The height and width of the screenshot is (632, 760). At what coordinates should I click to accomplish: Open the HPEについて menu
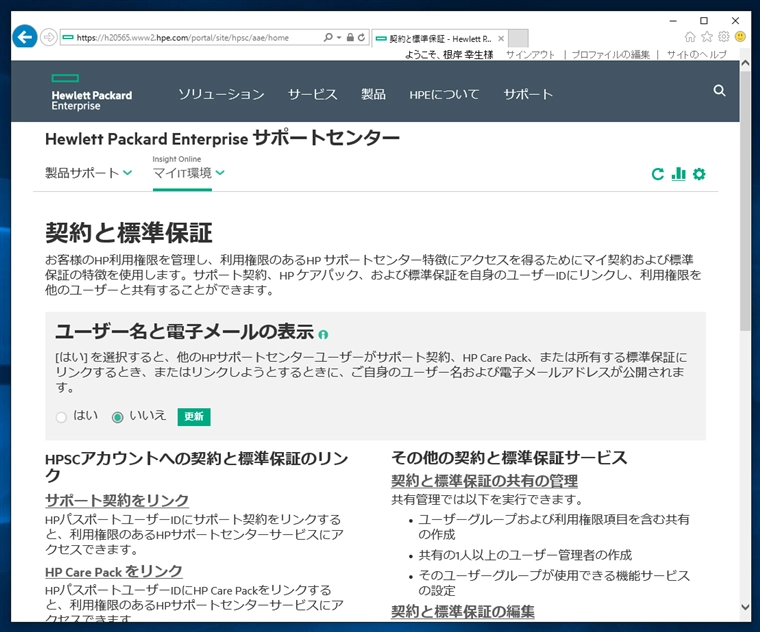(x=444, y=94)
